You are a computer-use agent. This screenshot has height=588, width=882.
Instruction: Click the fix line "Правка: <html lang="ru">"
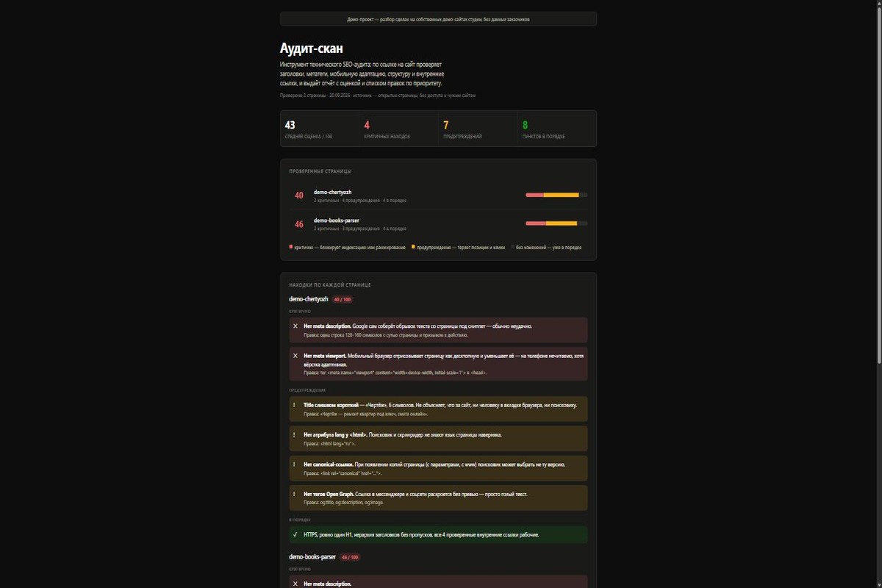(x=330, y=444)
